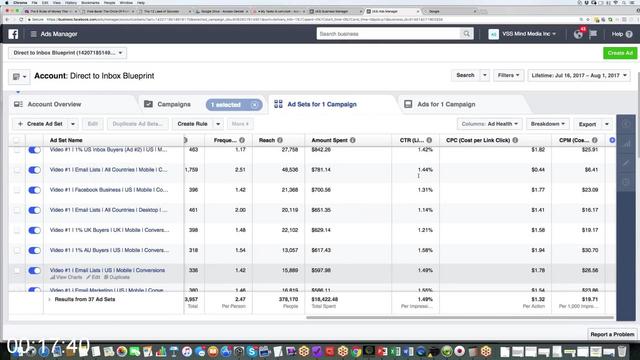The height and width of the screenshot is (360, 640).
Task: Open the Lifetime date range dropdown
Action: pyautogui.click(x=579, y=76)
